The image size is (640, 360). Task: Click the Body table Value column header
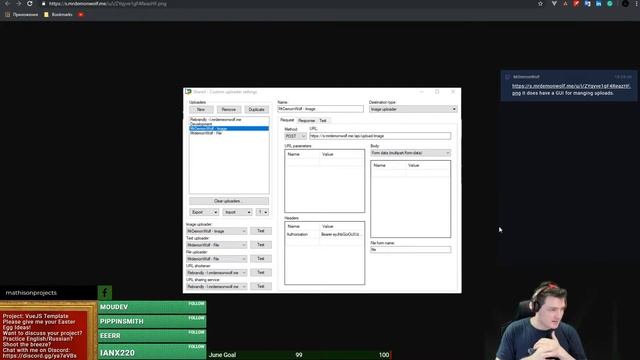[428, 165]
